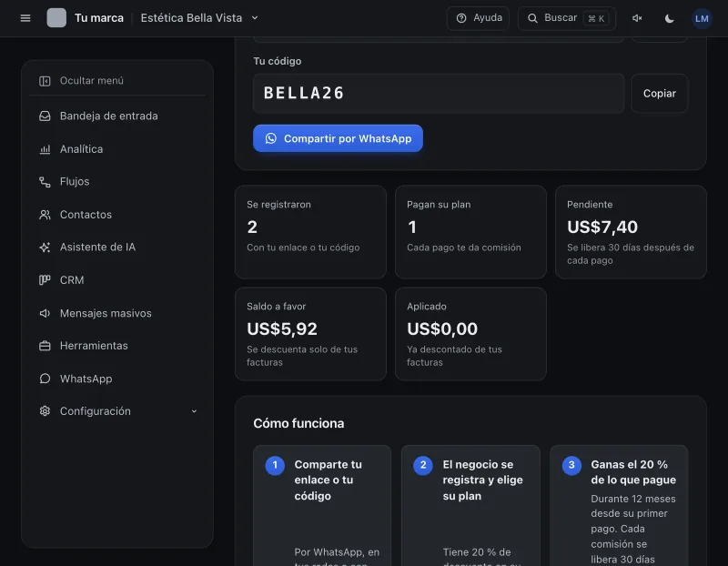This screenshot has height=566, width=728.
Task: Go to Analítica section
Action: tap(117, 149)
